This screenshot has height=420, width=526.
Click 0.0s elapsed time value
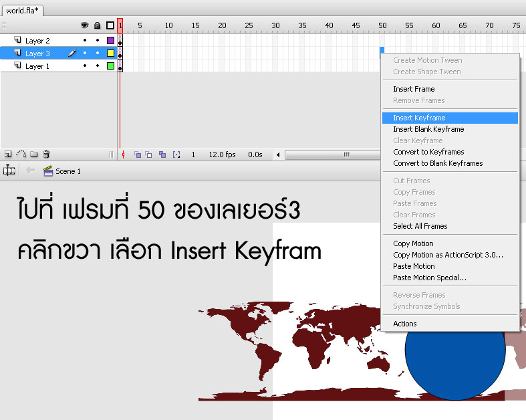[255, 154]
